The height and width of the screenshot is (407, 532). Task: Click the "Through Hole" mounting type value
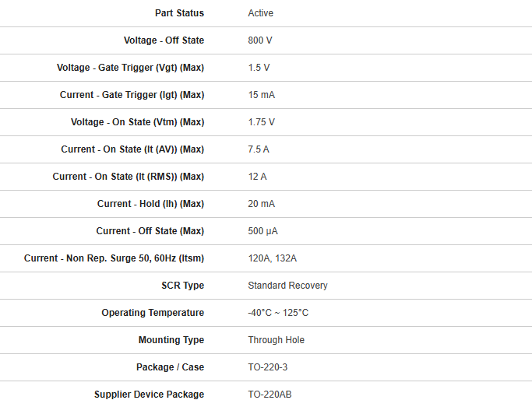click(277, 340)
